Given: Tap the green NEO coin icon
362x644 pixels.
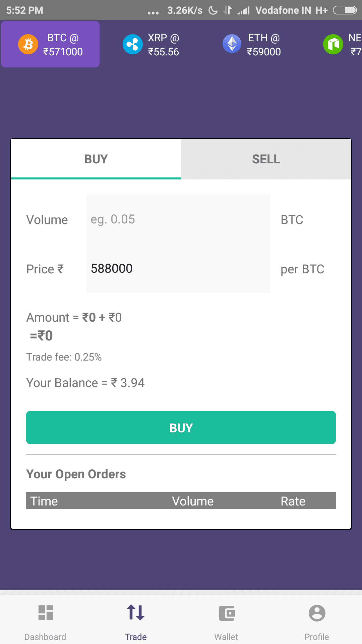Looking at the screenshot, I should (x=333, y=44).
